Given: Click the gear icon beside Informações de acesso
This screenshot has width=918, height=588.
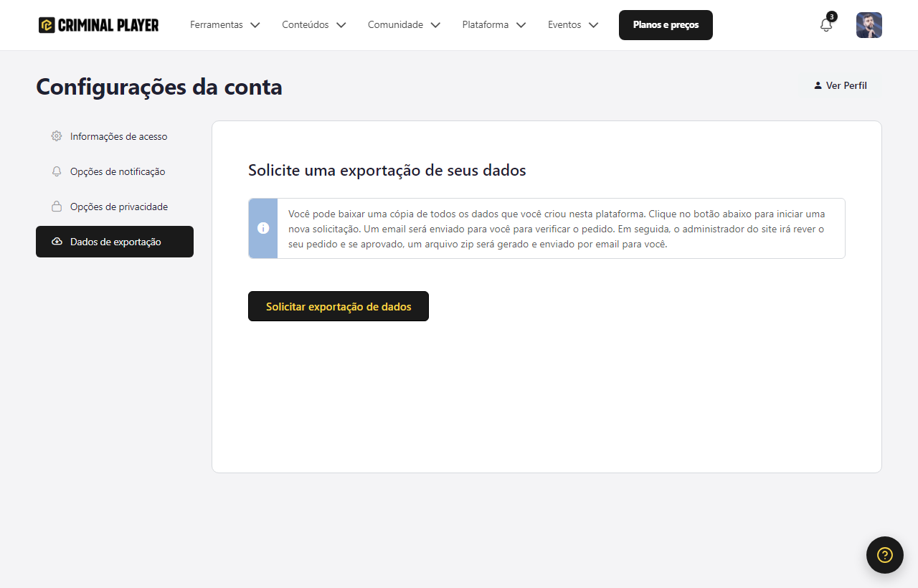Looking at the screenshot, I should 57,136.
